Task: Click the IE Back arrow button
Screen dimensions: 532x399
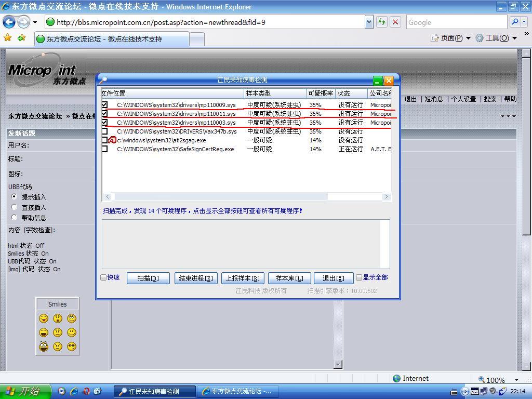Action: pyautogui.click(x=9, y=22)
